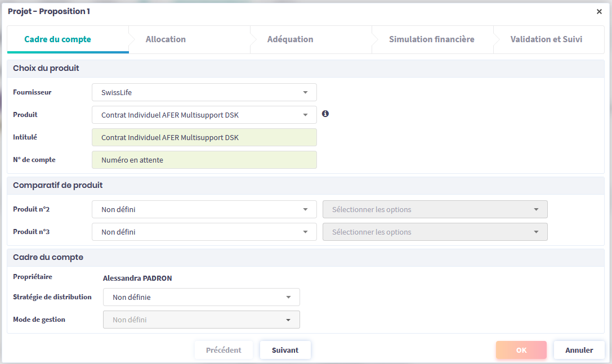Confirm with the OK button

pos(521,350)
